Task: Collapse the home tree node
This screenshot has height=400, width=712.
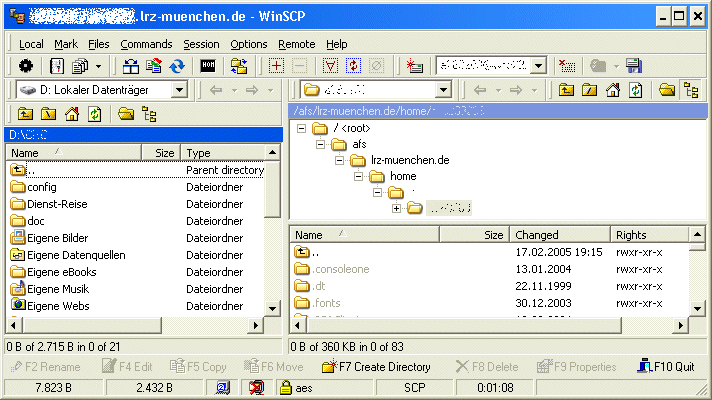Action: click(359, 177)
